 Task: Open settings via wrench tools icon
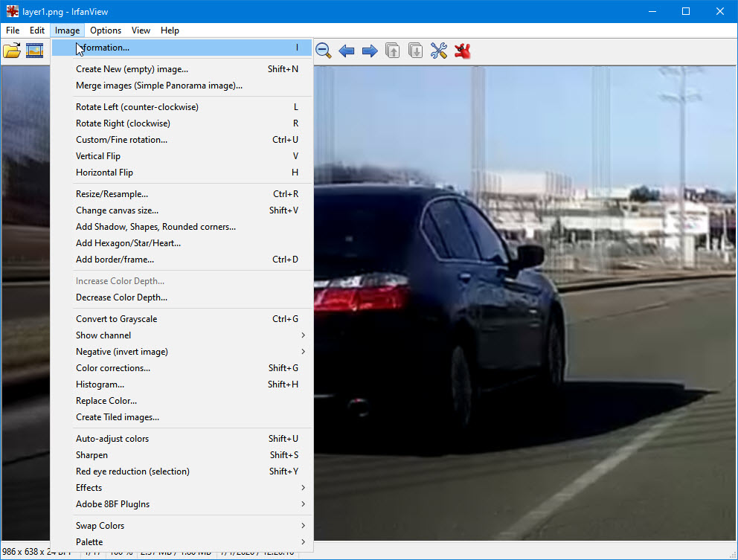pos(439,51)
